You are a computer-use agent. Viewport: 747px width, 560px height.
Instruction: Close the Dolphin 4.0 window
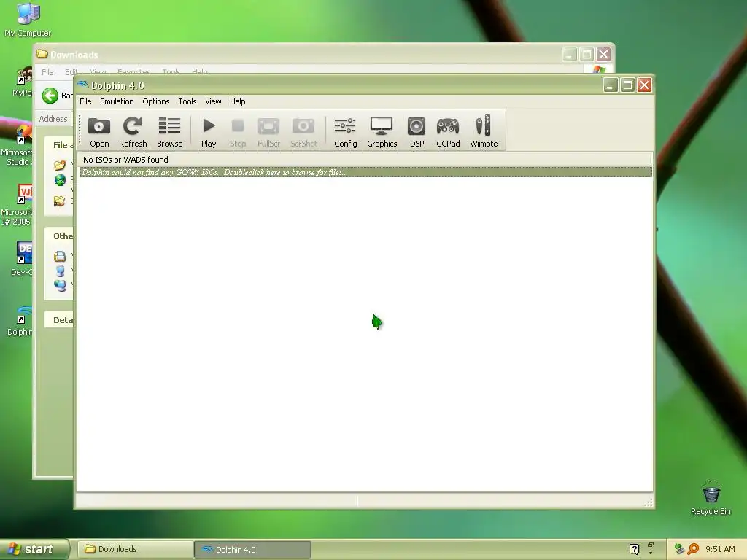(x=645, y=85)
